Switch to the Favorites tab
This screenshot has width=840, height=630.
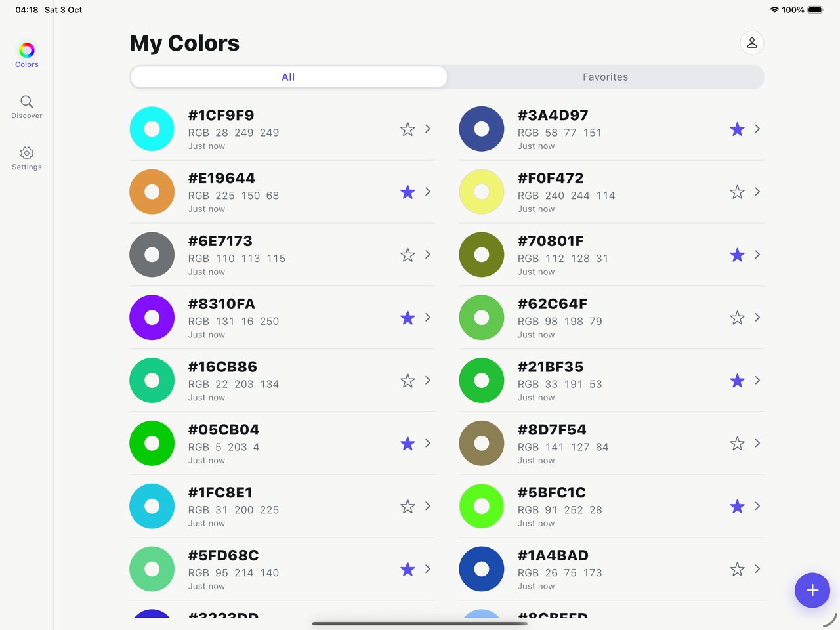[x=605, y=77]
